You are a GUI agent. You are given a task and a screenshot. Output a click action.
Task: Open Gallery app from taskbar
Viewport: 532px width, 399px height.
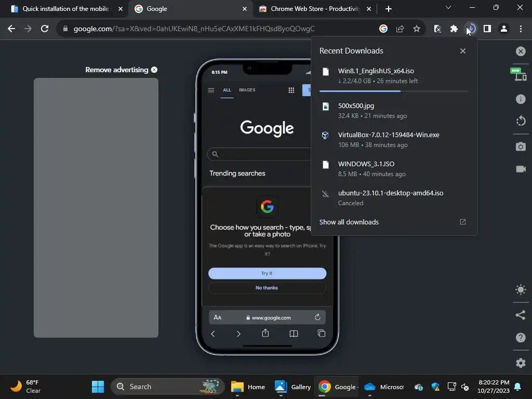click(292, 387)
